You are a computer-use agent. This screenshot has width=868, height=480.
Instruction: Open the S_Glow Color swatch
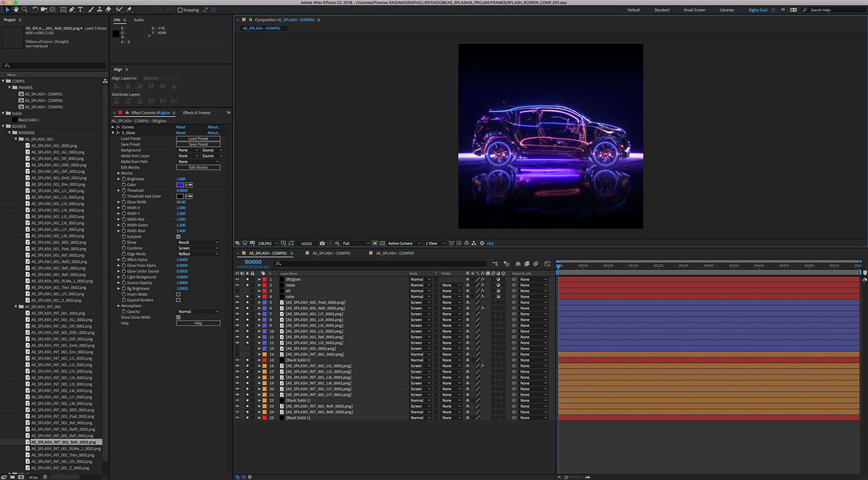(x=180, y=185)
